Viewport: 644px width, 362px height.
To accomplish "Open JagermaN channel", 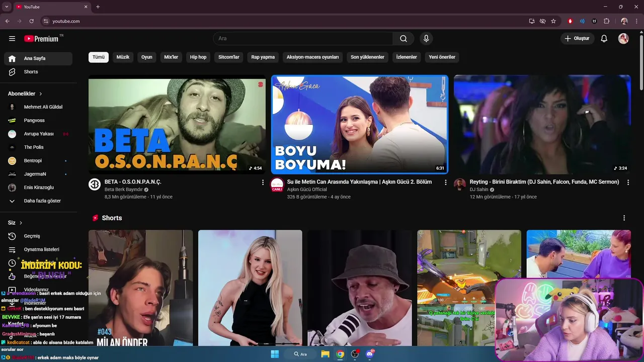I will (x=38, y=174).
